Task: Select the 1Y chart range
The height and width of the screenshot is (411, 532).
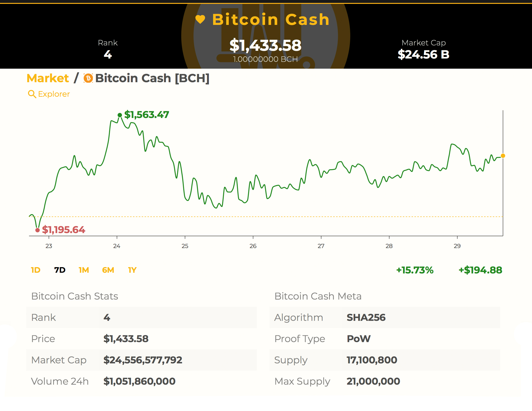Action: pyautogui.click(x=132, y=270)
